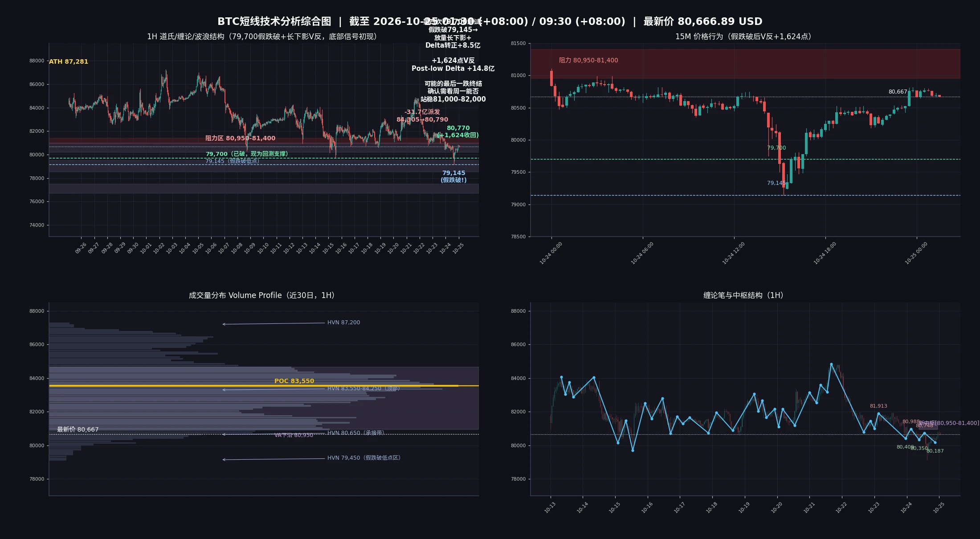The width and height of the screenshot is (980, 539).
Task: Click the 10-24 12:00 axis label
Action: click(x=733, y=253)
